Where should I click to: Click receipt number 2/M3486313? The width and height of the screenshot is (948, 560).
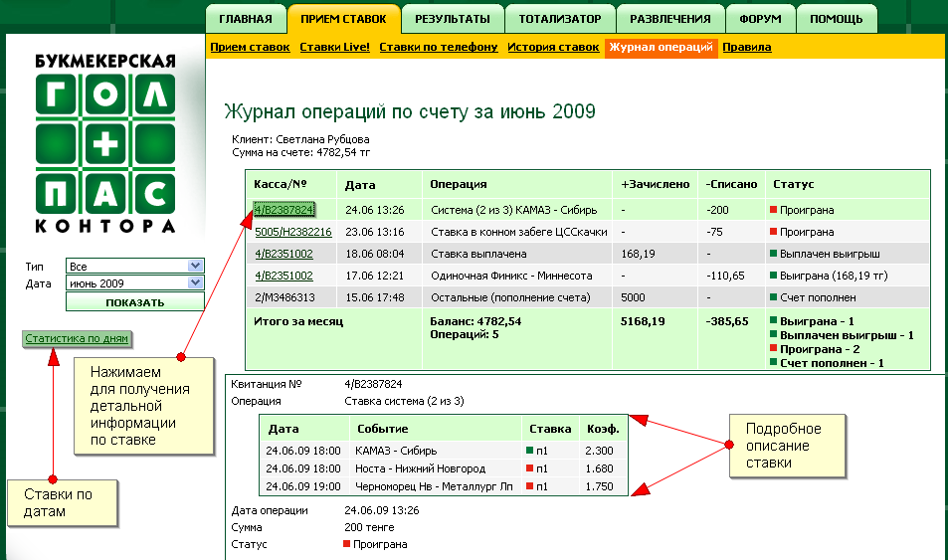284,297
